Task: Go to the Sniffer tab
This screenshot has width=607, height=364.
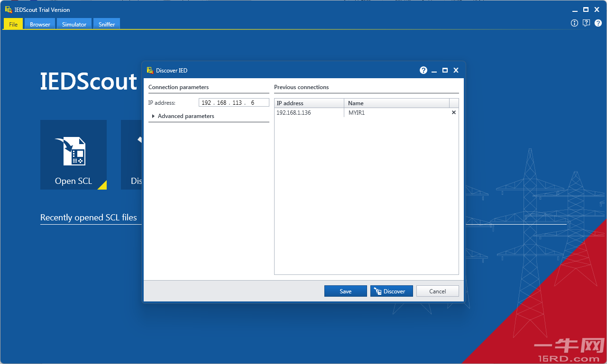Action: coord(107,24)
